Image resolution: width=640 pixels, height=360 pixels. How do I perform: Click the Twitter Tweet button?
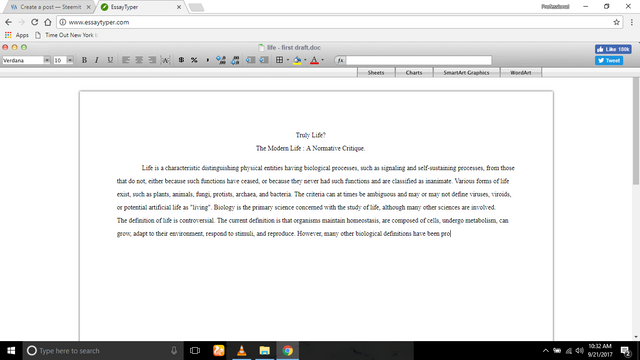609,60
